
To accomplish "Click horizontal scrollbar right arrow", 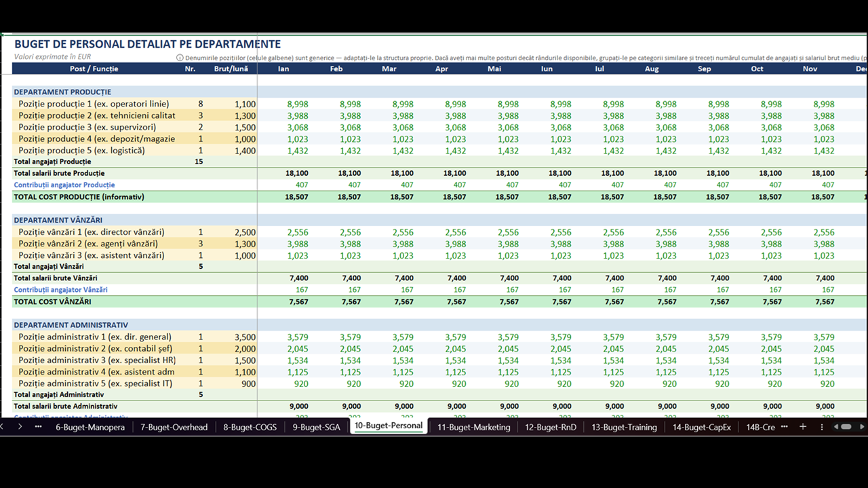I will coord(862,427).
